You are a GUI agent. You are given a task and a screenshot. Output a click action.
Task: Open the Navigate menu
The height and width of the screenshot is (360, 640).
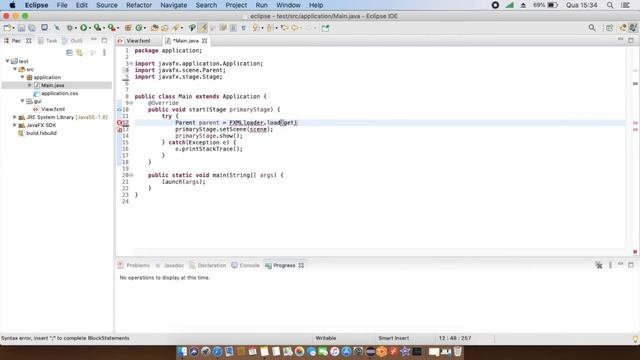pos(173,5)
